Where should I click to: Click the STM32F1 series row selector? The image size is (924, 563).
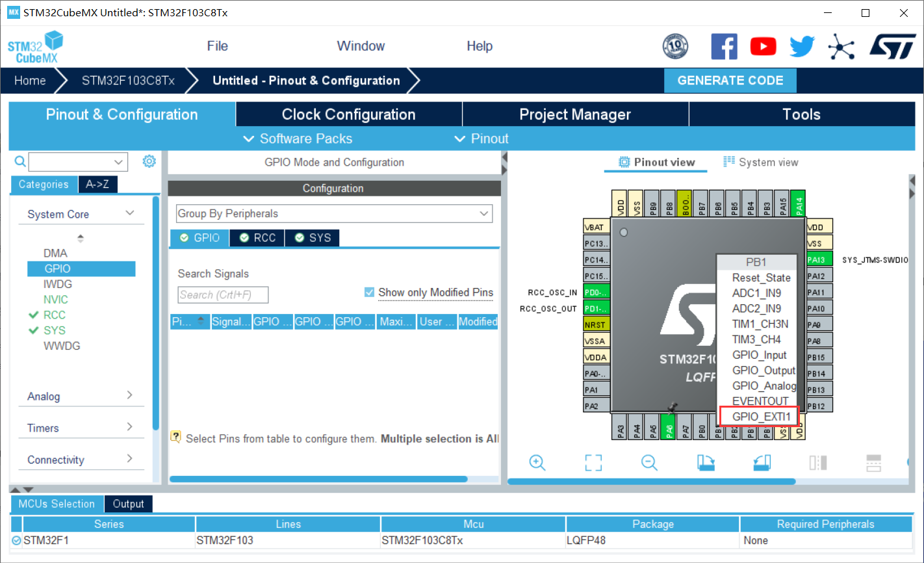click(x=16, y=540)
